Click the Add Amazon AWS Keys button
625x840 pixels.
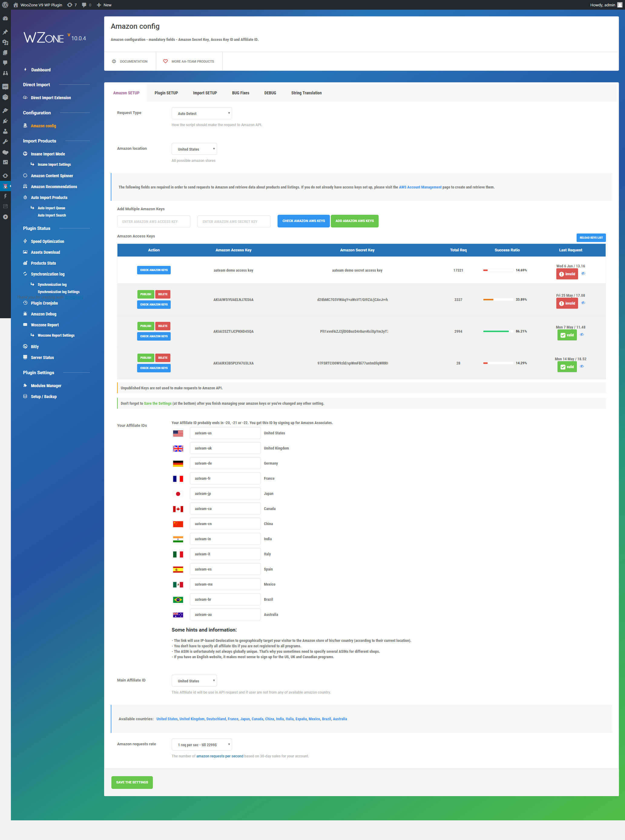(354, 221)
